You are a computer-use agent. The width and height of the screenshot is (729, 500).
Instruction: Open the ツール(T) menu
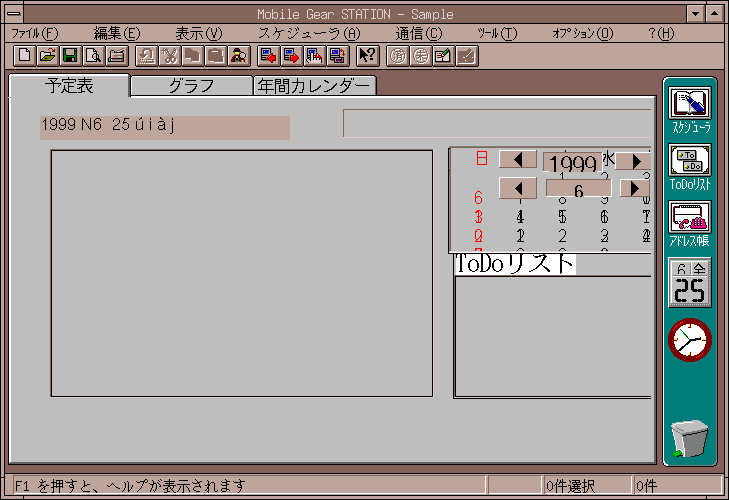pos(497,33)
